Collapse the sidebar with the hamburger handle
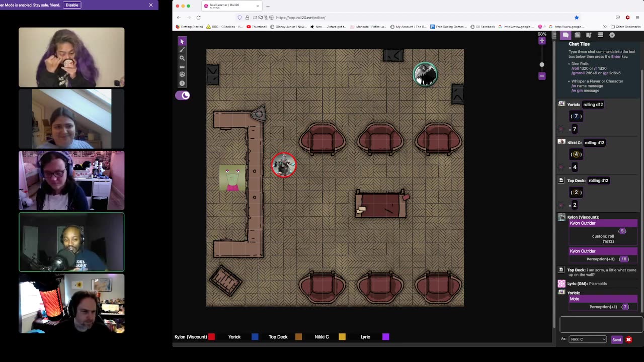 [554, 35]
